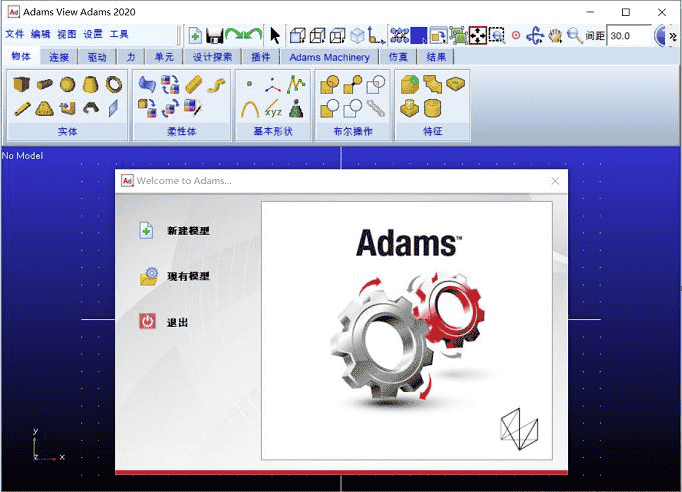Switch to the Adams Machinery tab

pos(329,57)
